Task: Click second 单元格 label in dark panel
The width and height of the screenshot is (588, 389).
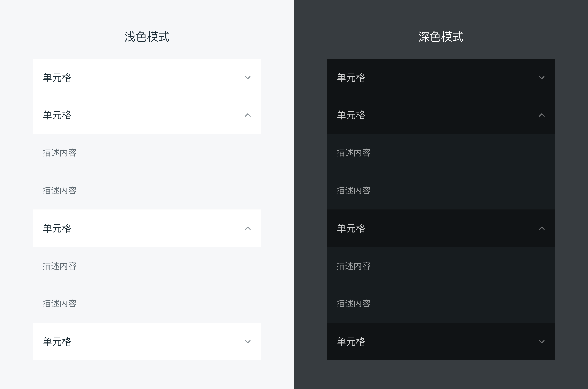Action: click(351, 115)
